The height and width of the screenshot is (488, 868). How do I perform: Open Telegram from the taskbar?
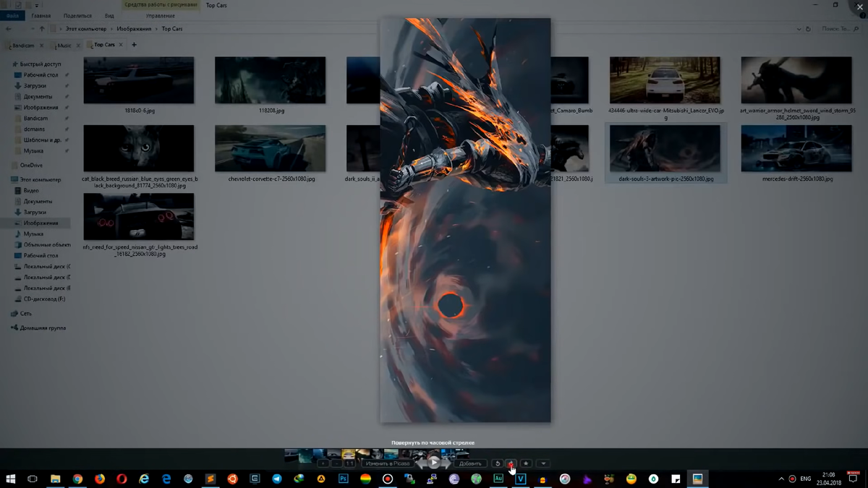point(277,479)
